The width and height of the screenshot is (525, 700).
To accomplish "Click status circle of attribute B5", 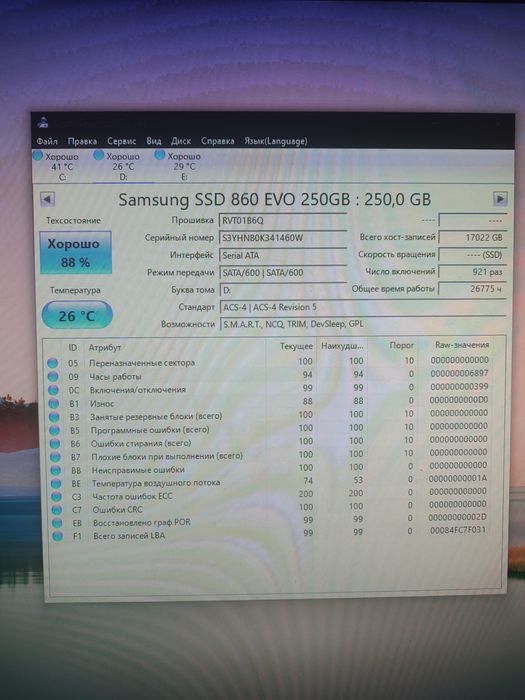I will point(54,430).
